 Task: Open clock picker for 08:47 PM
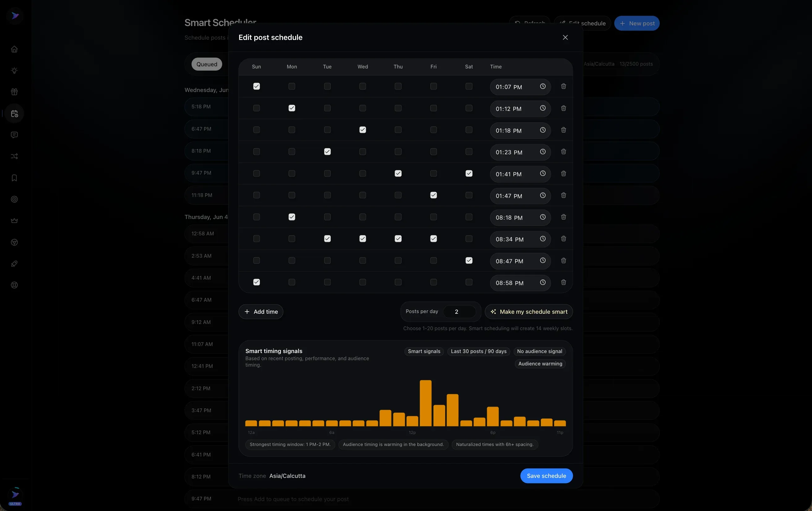coord(542,260)
